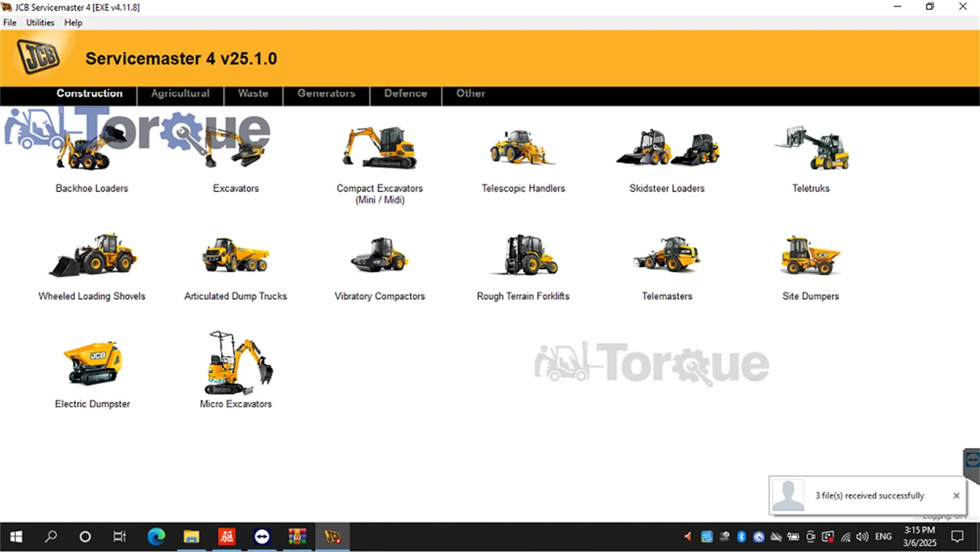Select Compact Excavators (Mini / Midi)
The image size is (980, 552).
(x=380, y=166)
